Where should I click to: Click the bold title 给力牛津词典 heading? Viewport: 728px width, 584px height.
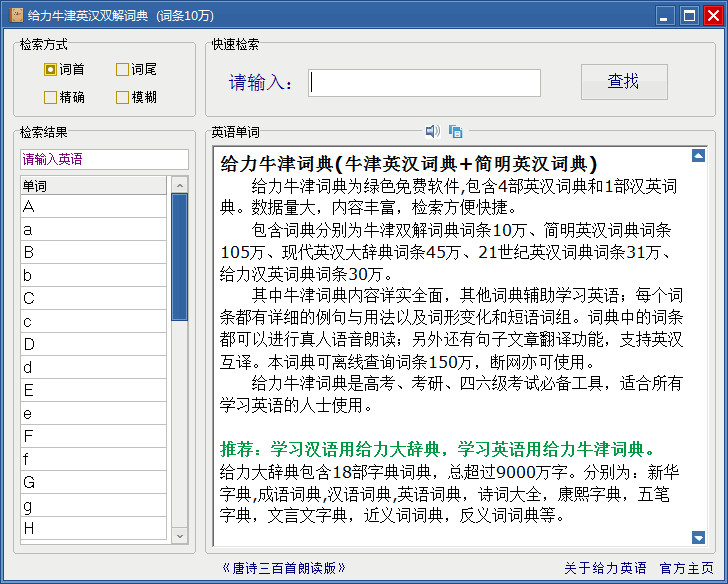[x=409, y=163]
